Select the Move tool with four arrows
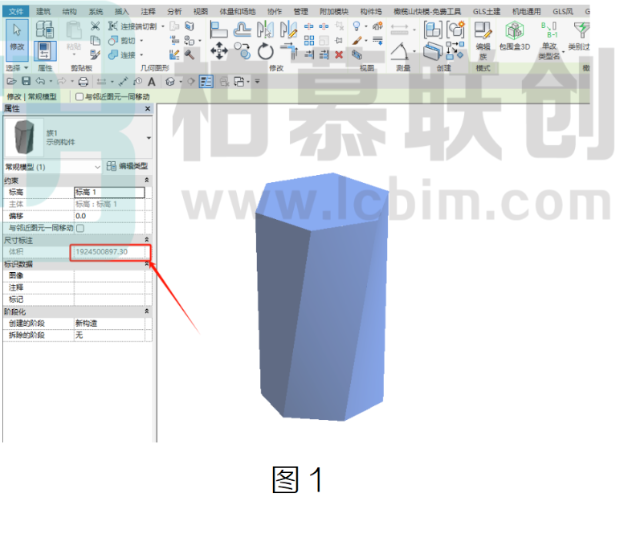623x556 pixels. coord(219,51)
